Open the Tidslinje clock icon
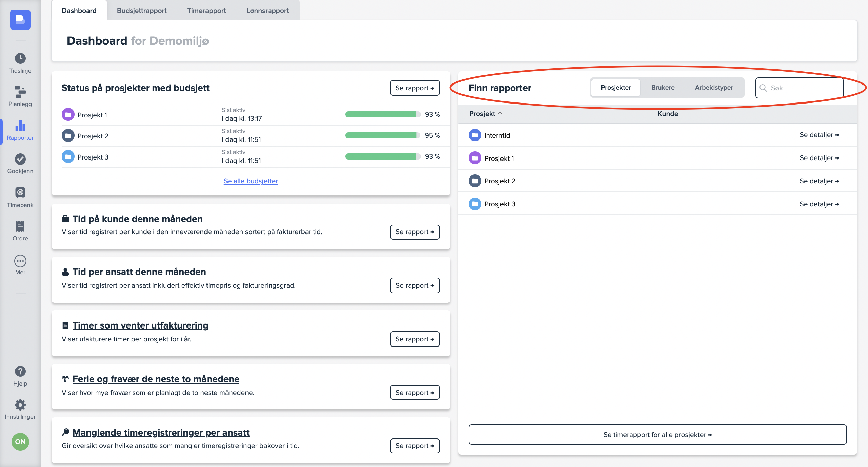 [20, 58]
